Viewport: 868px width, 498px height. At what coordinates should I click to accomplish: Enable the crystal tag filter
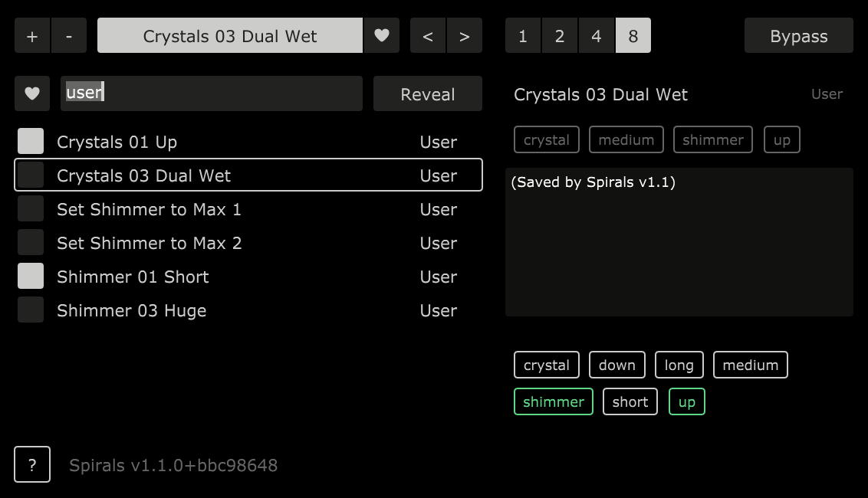point(546,365)
